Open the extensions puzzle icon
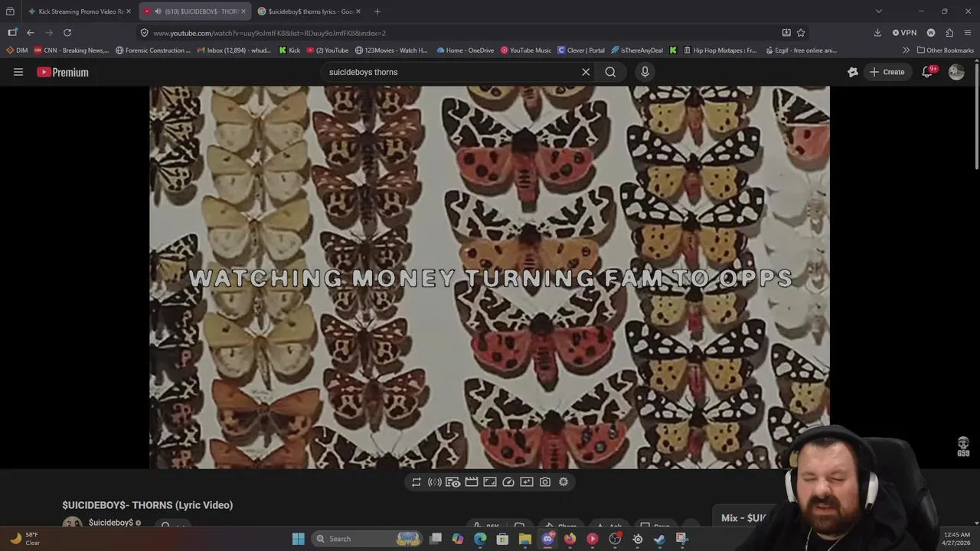980x551 pixels. click(949, 33)
